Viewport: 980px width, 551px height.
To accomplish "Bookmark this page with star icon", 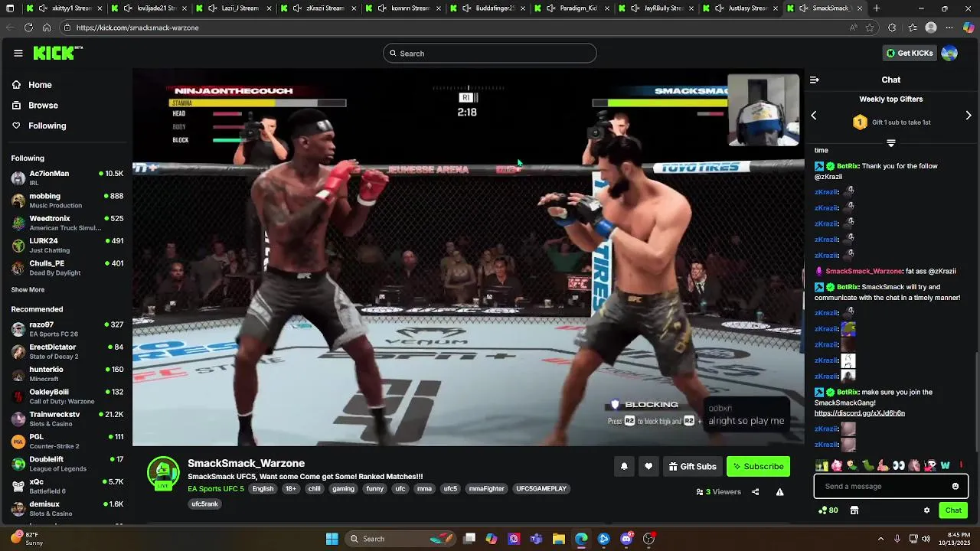I will coord(870,28).
